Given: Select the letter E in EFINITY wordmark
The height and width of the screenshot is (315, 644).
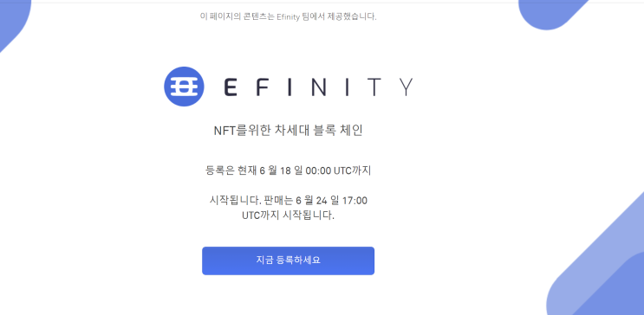Looking at the screenshot, I should coord(231,87).
